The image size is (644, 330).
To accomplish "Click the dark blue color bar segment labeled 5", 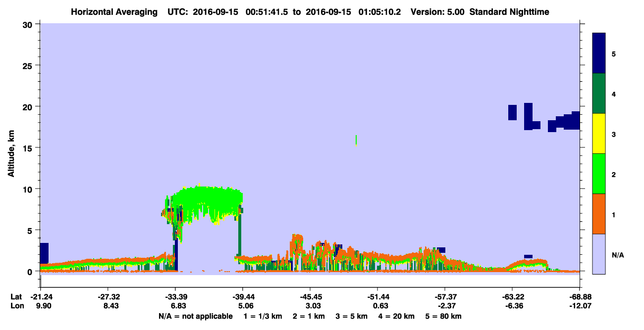I will coord(599,53).
